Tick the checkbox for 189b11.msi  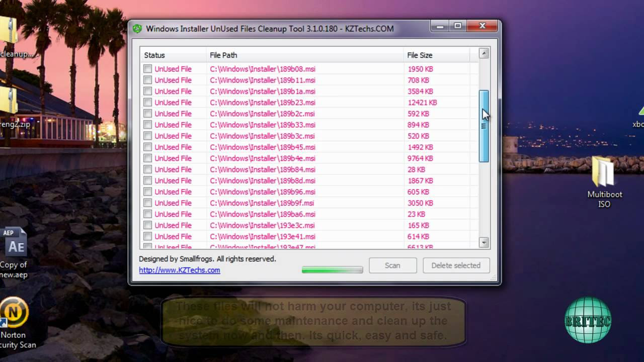pos(147,80)
